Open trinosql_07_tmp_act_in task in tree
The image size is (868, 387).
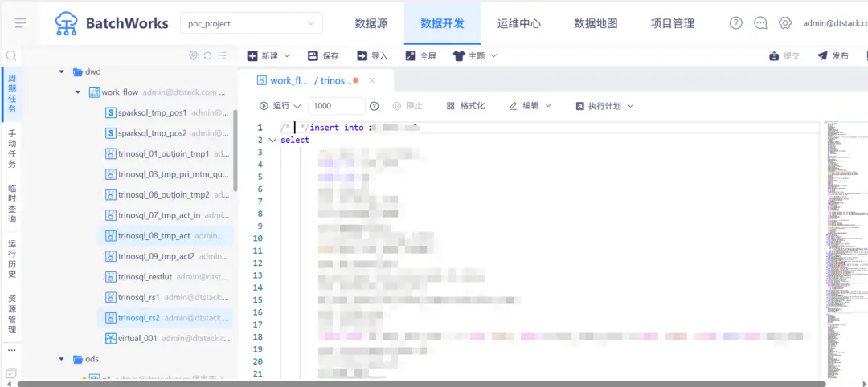click(x=158, y=215)
